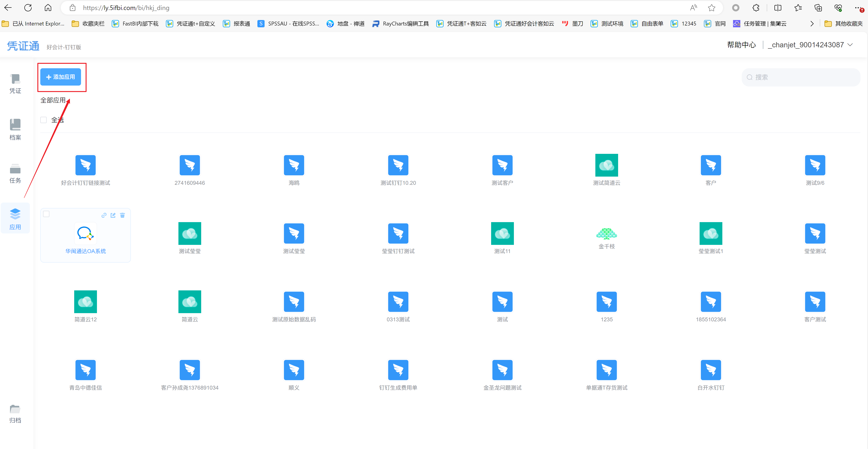Open the 0313测试 app icon
Image resolution: width=868 pixels, height=449 pixels.
coord(398,302)
